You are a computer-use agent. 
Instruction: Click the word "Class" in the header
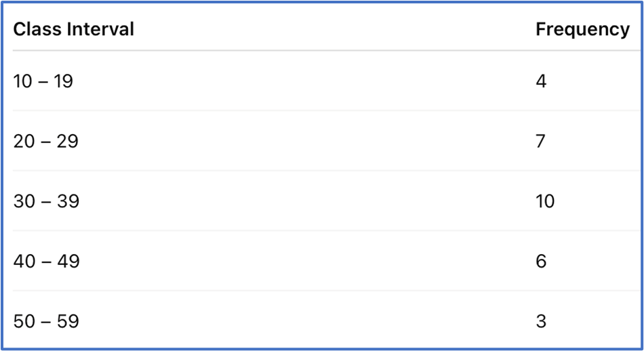tap(34, 29)
